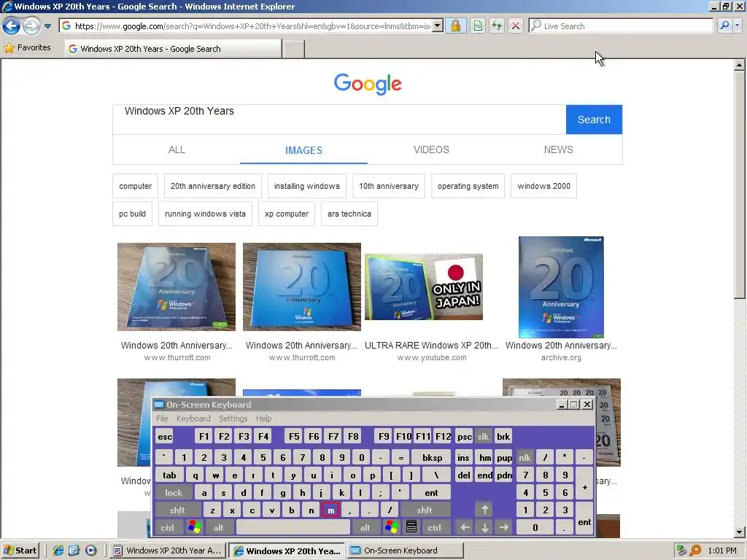The image size is (747, 560).
Task: Open the archive.org anniversary cover image
Action: pyautogui.click(x=561, y=287)
